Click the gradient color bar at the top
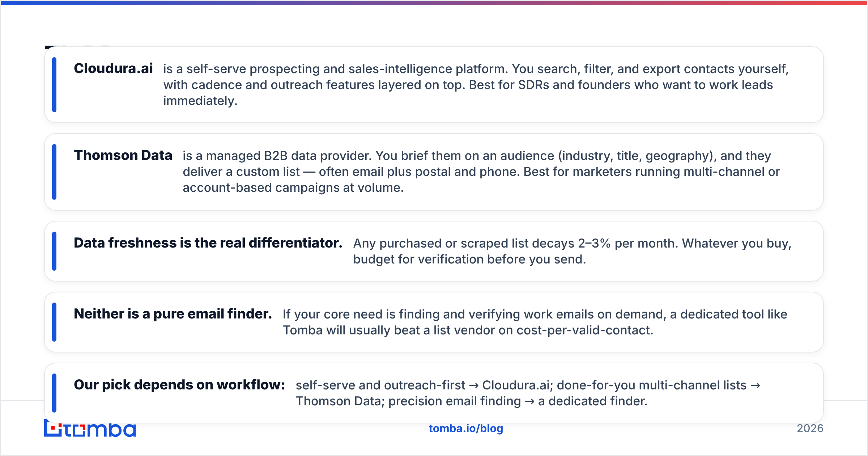This screenshot has width=868, height=456. point(434,3)
